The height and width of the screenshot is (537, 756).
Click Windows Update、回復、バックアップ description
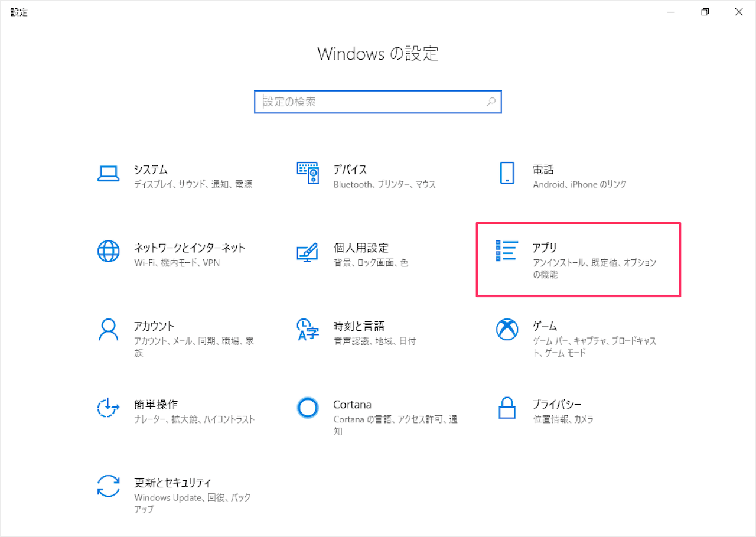click(x=193, y=504)
